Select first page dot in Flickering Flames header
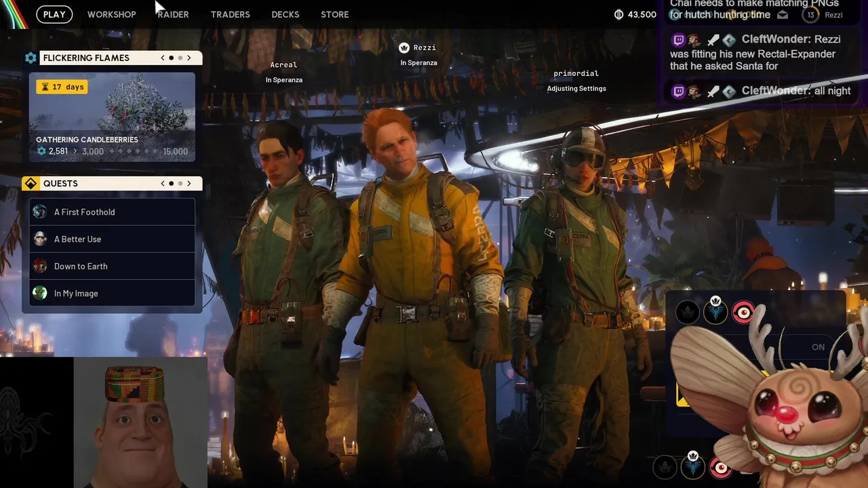 point(172,58)
